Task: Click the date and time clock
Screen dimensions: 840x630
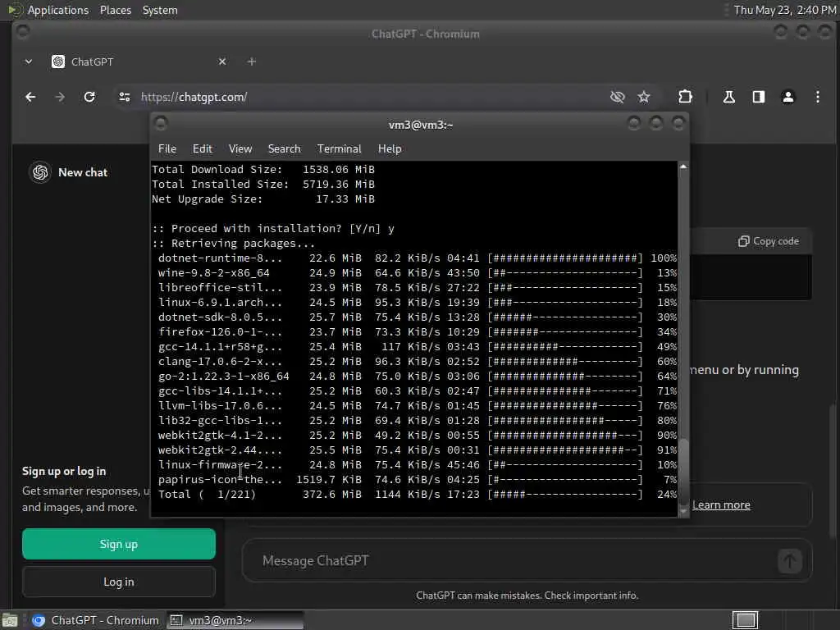Action: (785, 10)
